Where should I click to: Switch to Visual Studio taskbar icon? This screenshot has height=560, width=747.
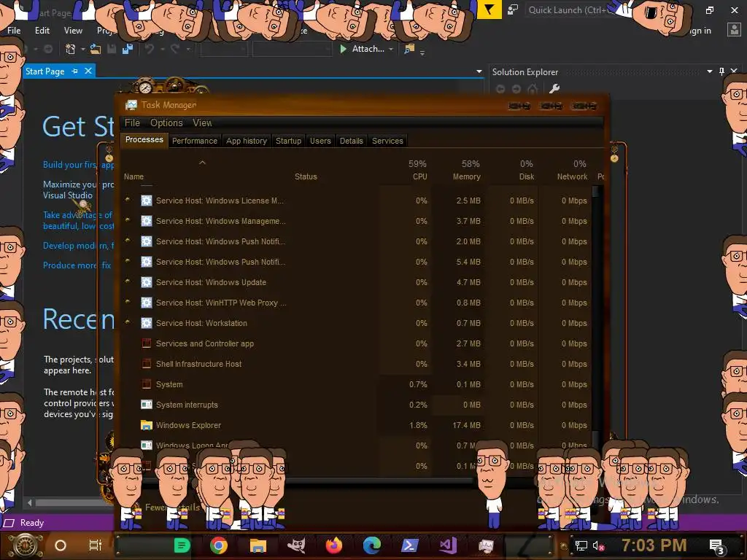[x=448, y=545]
